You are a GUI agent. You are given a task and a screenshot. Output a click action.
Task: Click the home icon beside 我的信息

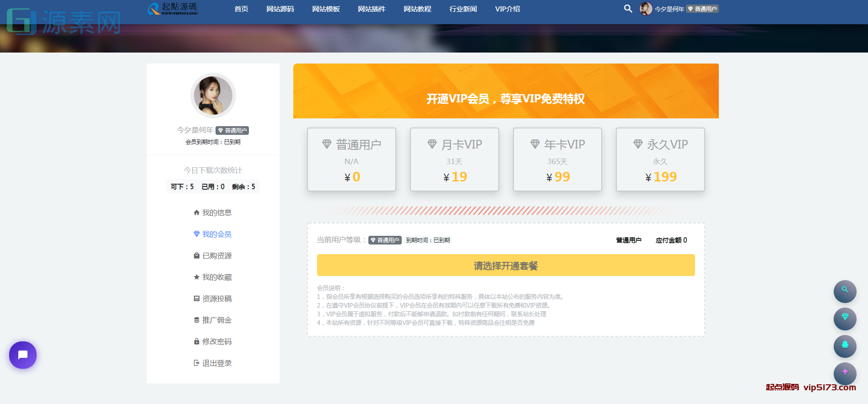(197, 213)
